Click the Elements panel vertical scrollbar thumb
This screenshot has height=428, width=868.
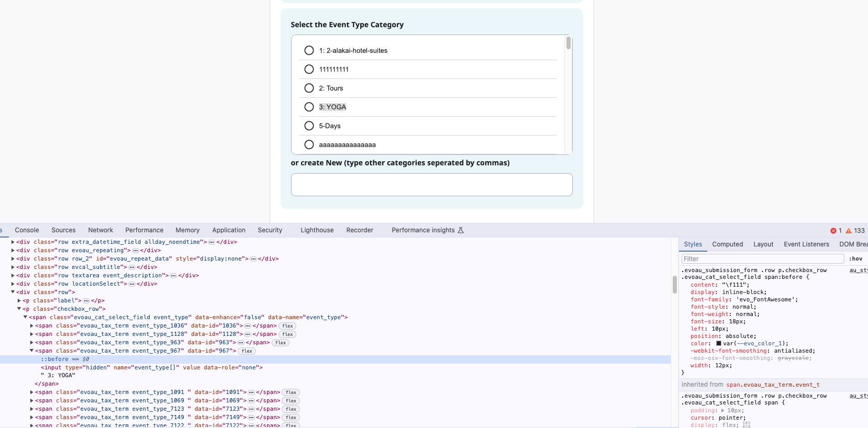click(x=674, y=285)
